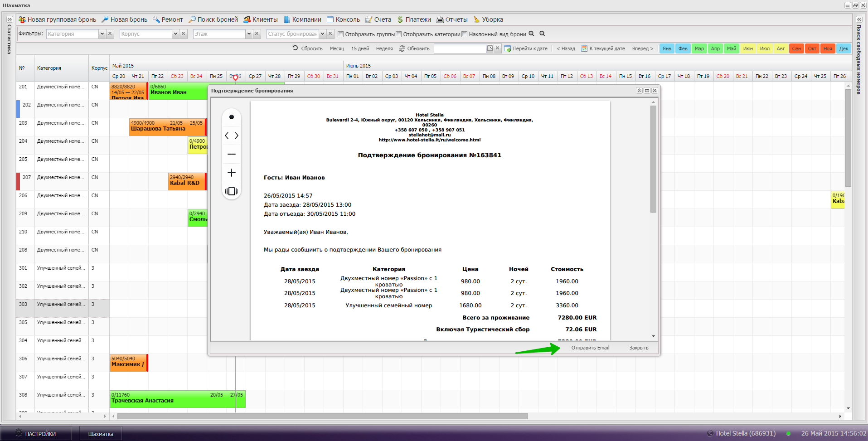Open Новая групповая бронь from toolbar
This screenshot has width=868, height=441.
57,19
